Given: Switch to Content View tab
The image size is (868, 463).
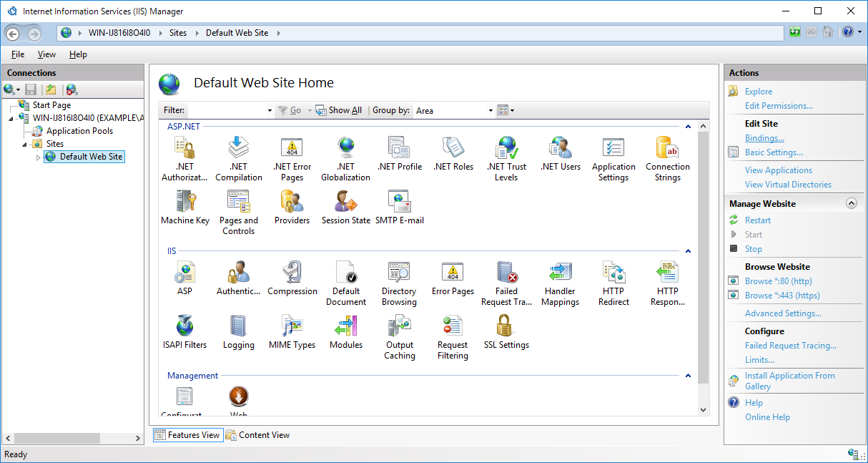Looking at the screenshot, I should pyautogui.click(x=258, y=435).
